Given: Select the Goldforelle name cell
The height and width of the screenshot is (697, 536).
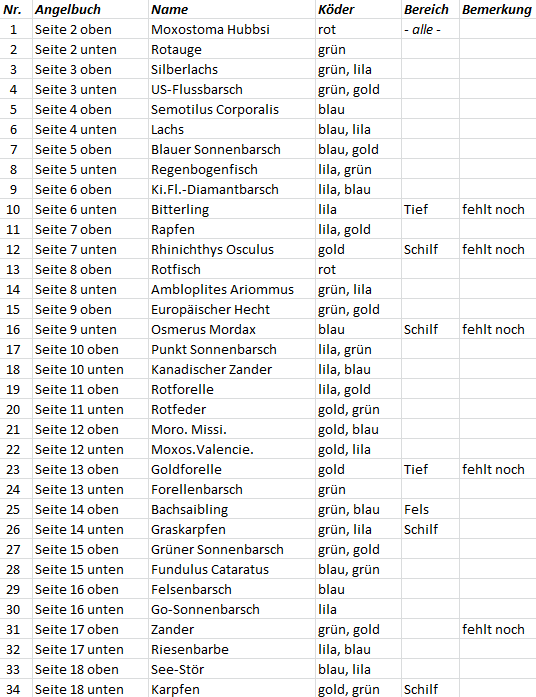Looking at the screenshot, I should click(232, 469).
